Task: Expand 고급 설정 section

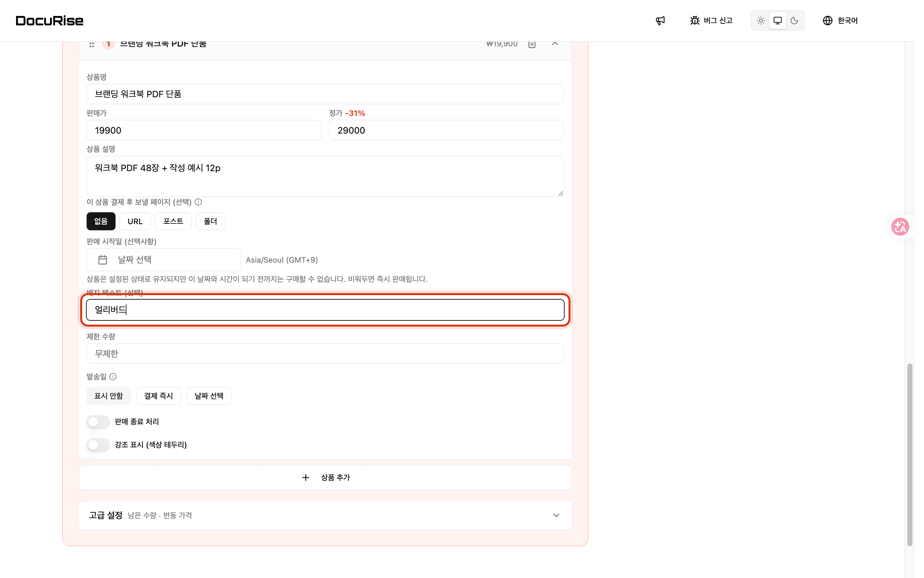Action: pyautogui.click(x=325, y=515)
